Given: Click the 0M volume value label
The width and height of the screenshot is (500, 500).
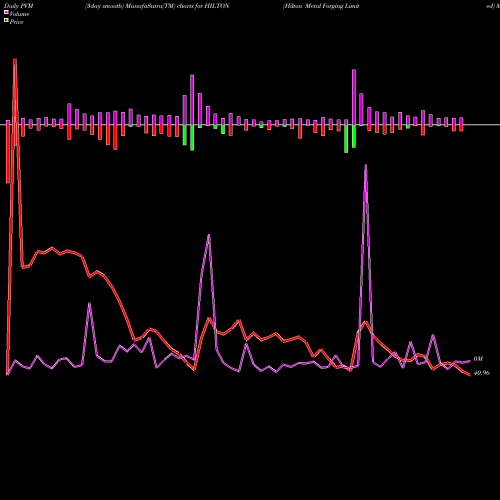Looking at the screenshot, I should [478, 359].
